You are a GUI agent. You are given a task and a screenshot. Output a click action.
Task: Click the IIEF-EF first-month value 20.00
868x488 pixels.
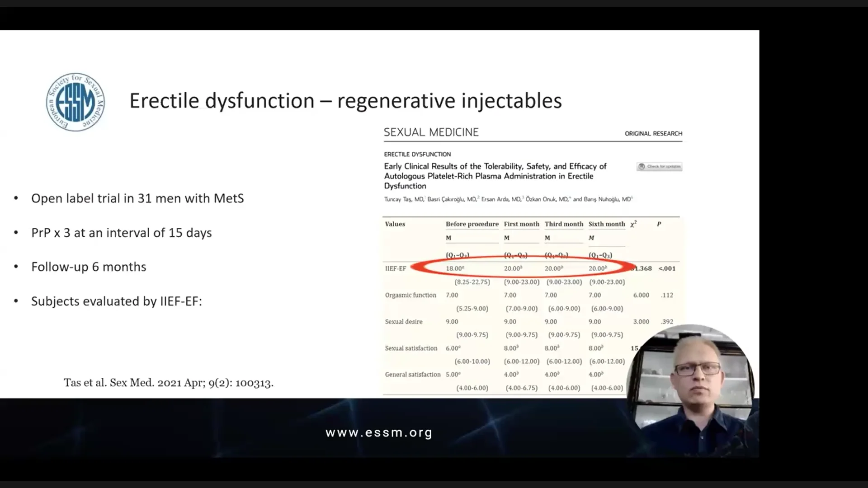[513, 268]
